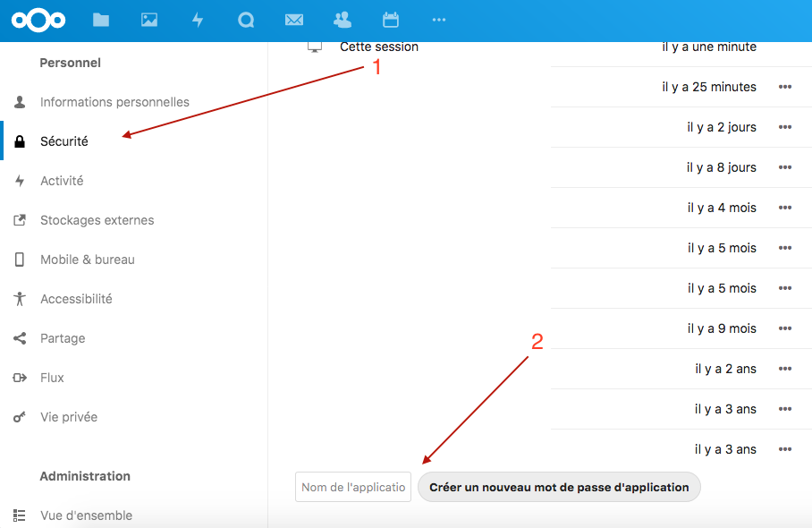Viewport: 812px width, 528px height.
Task: Open the Files app from the top bar
Action: (100, 20)
